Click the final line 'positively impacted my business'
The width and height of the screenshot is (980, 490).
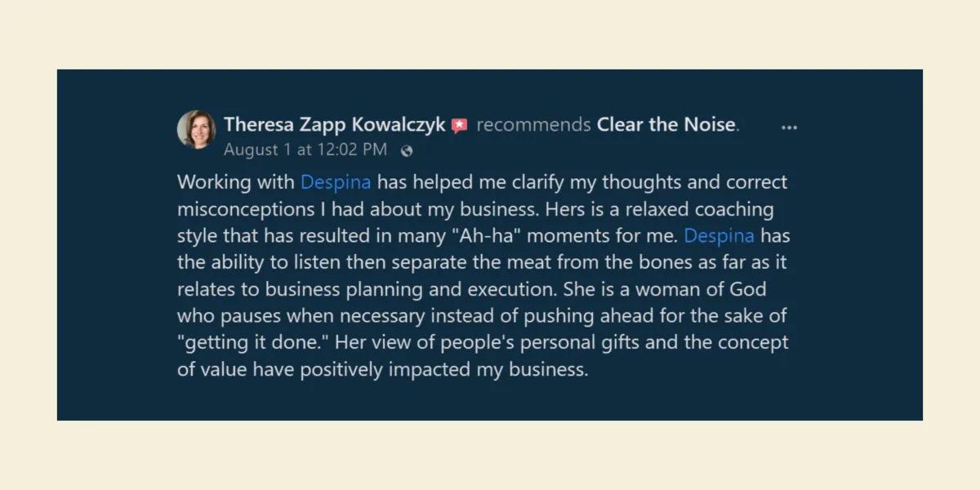pos(443,369)
